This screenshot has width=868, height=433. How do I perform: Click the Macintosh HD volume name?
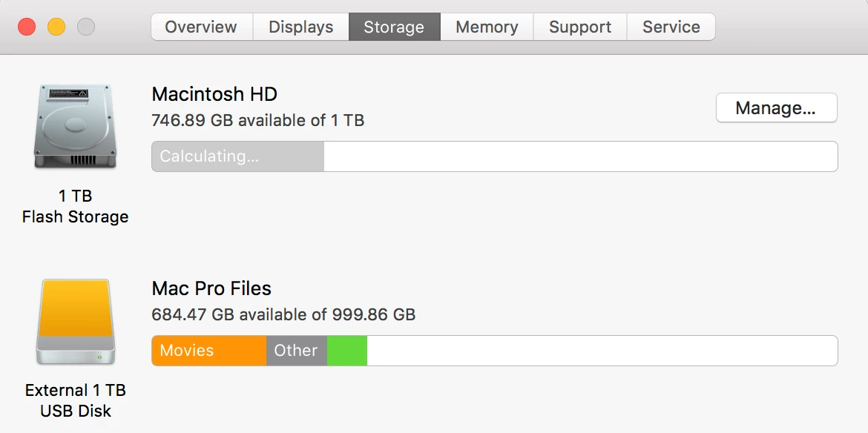tap(214, 95)
